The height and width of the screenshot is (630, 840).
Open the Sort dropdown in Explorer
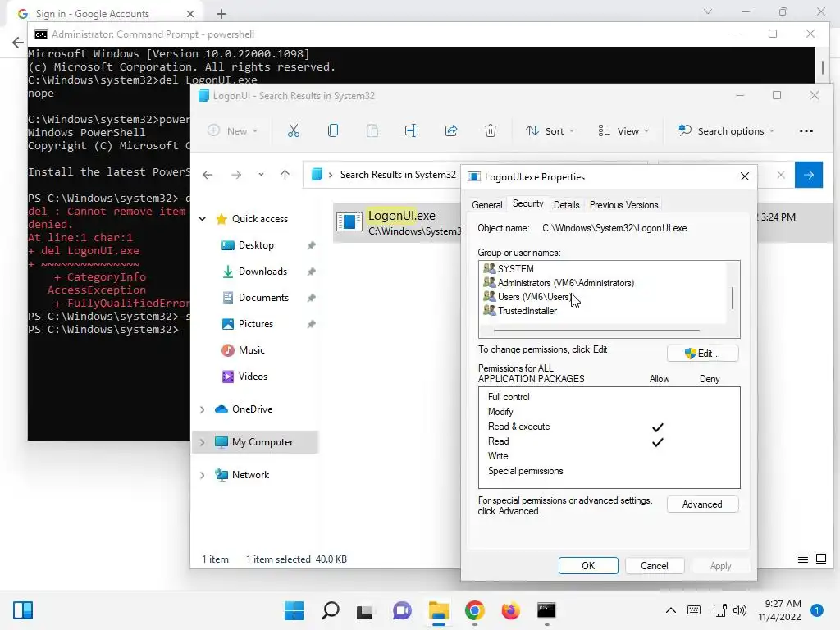point(550,130)
